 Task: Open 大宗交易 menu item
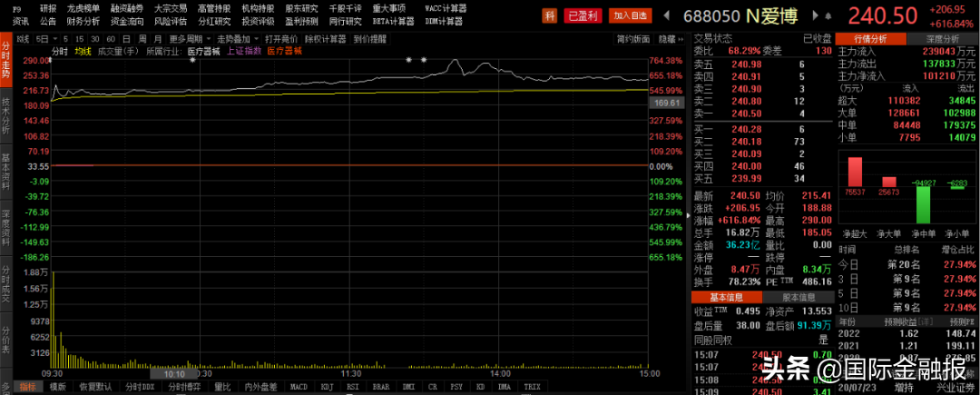click(x=170, y=9)
